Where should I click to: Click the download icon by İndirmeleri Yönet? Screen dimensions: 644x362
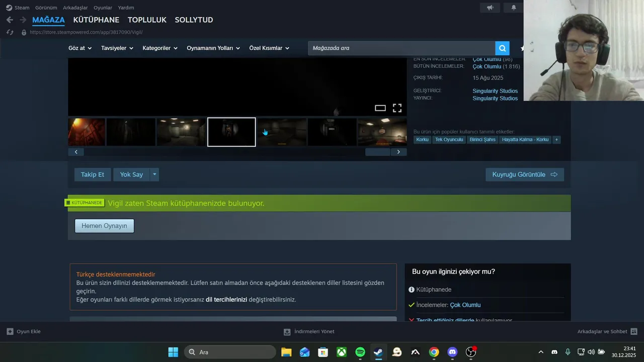tap(287, 332)
